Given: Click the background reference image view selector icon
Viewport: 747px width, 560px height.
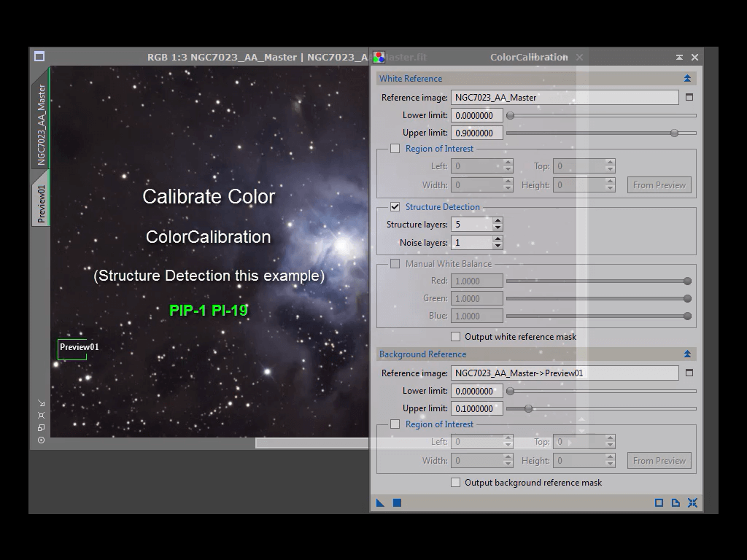Looking at the screenshot, I should [689, 373].
